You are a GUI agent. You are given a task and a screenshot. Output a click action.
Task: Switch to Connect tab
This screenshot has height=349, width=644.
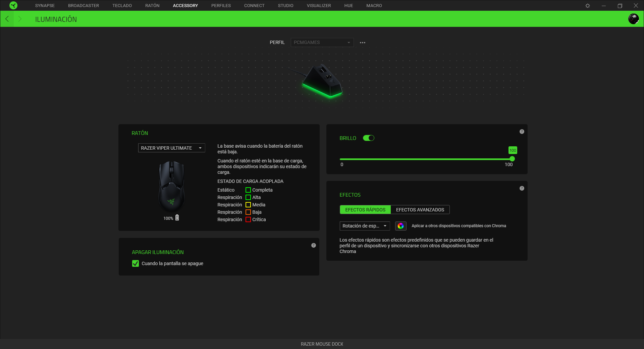click(x=254, y=6)
